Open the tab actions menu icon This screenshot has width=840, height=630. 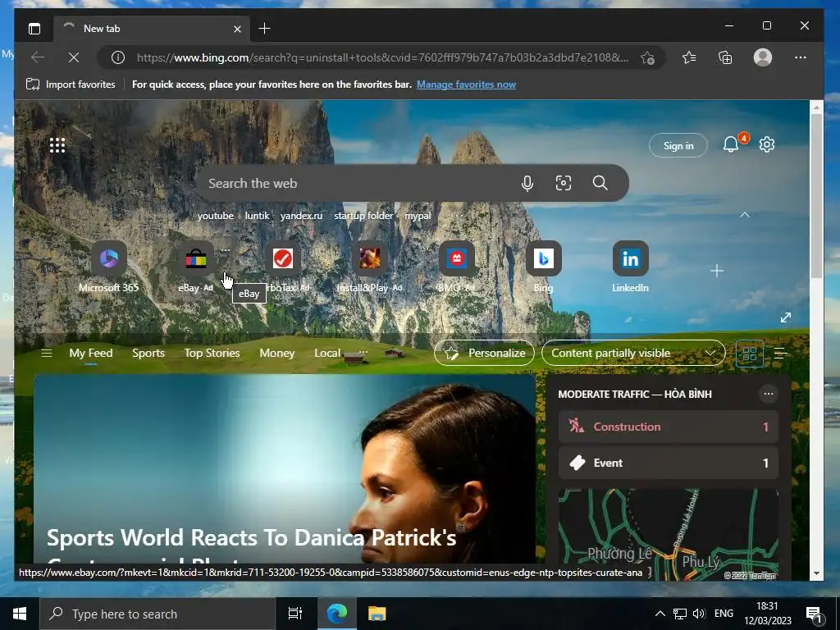[x=34, y=29]
